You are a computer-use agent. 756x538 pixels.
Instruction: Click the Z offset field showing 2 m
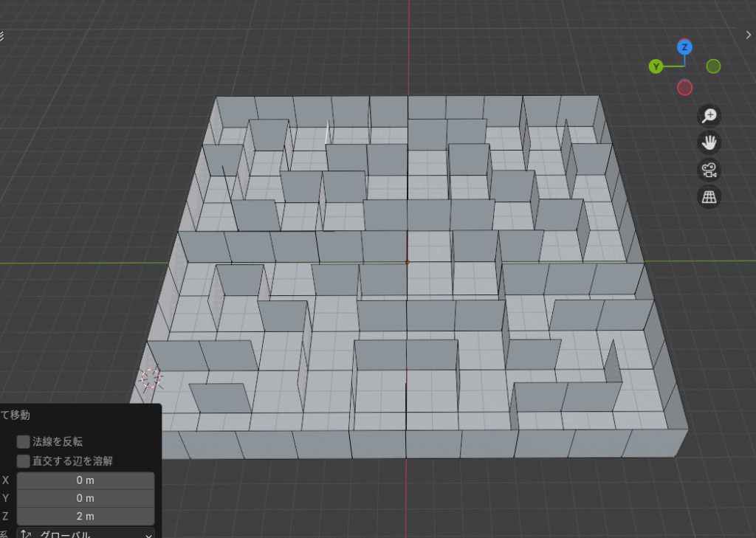coord(85,516)
